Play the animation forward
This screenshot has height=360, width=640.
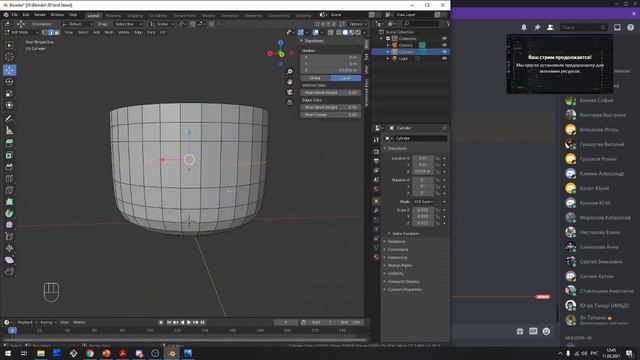(x=189, y=322)
